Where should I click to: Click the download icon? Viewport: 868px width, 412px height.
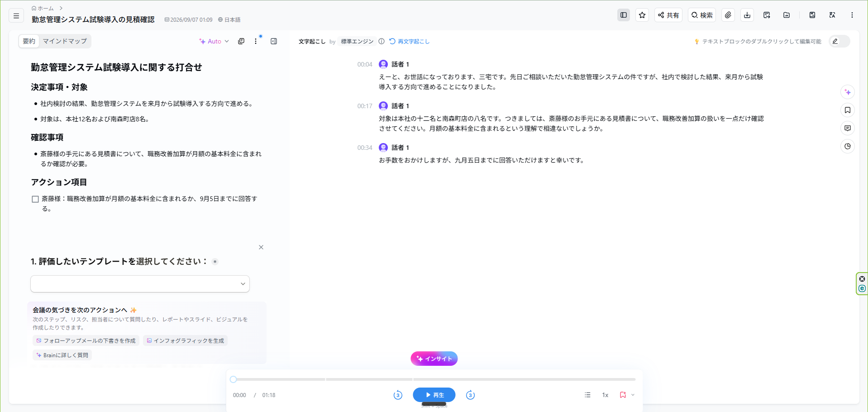click(747, 15)
